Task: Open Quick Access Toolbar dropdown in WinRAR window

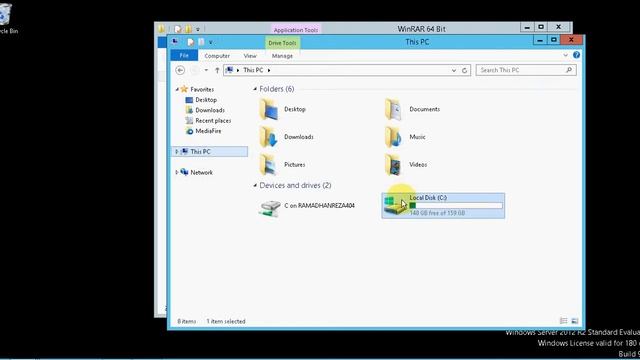Action: click(x=198, y=29)
